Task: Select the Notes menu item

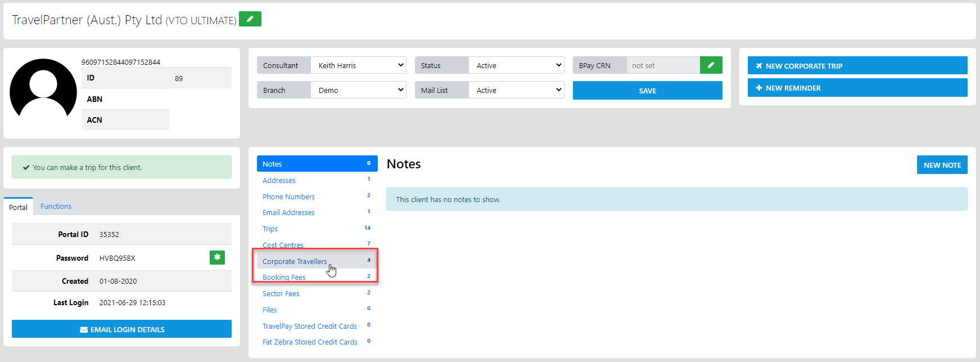Action: (317, 164)
